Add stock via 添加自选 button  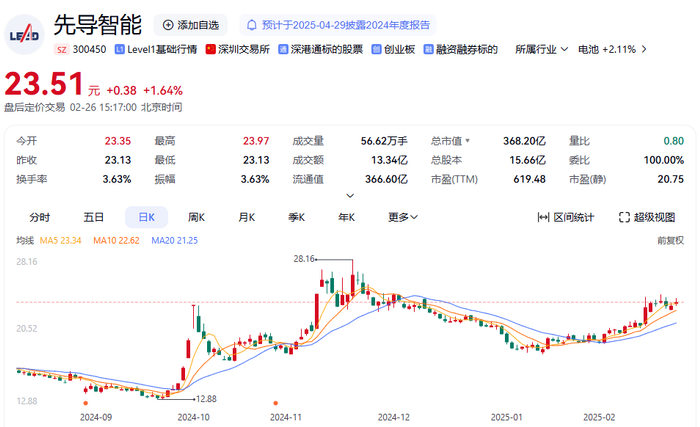pyautogui.click(x=191, y=25)
